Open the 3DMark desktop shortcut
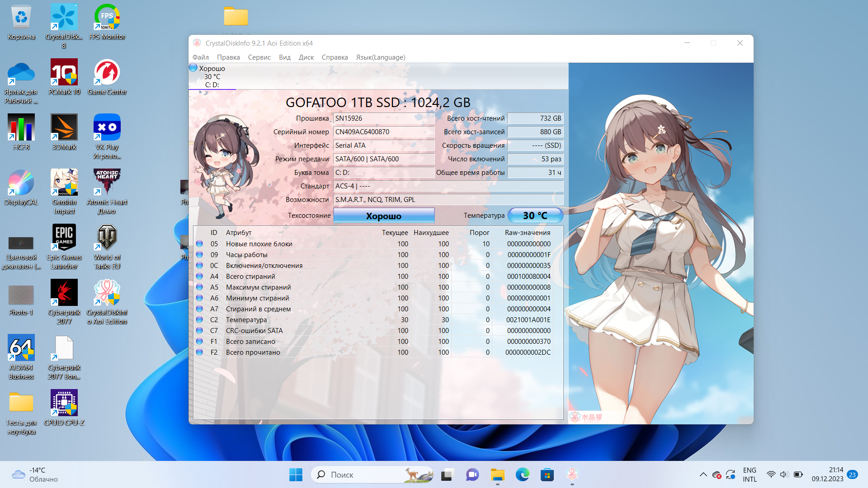This screenshot has width=868, height=488. pos(64,127)
